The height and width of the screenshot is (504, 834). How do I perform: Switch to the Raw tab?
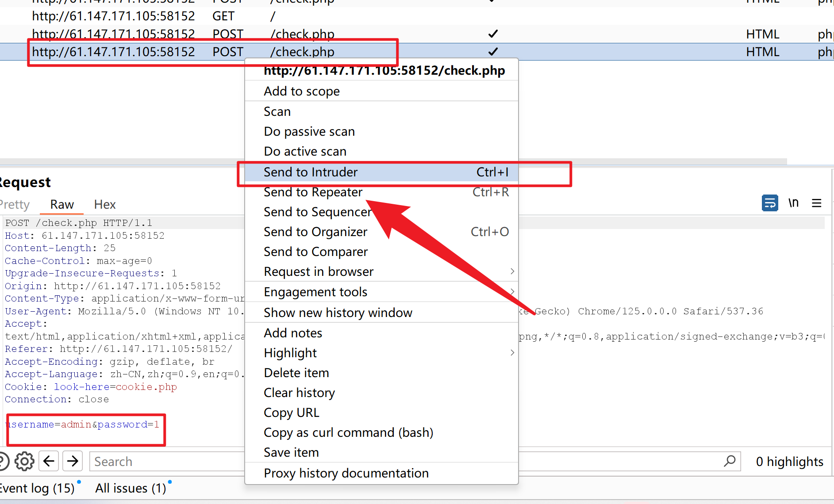coord(62,204)
